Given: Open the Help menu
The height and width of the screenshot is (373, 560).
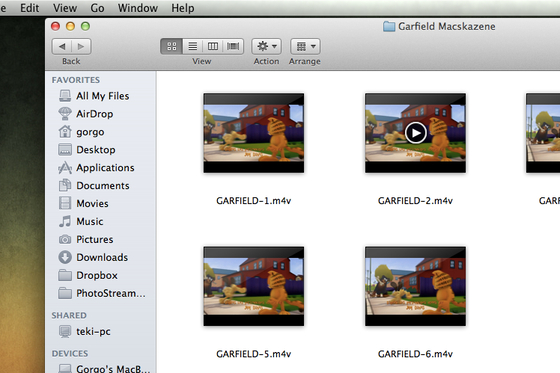Looking at the screenshot, I should click(x=182, y=8).
